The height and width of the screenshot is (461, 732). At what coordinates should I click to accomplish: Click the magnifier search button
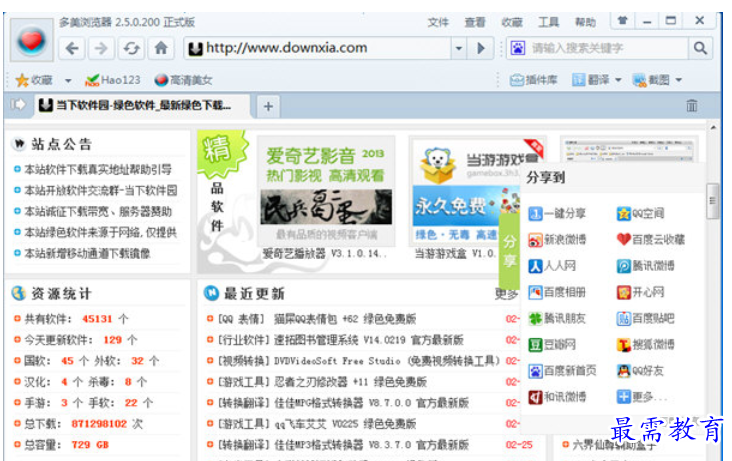(700, 48)
